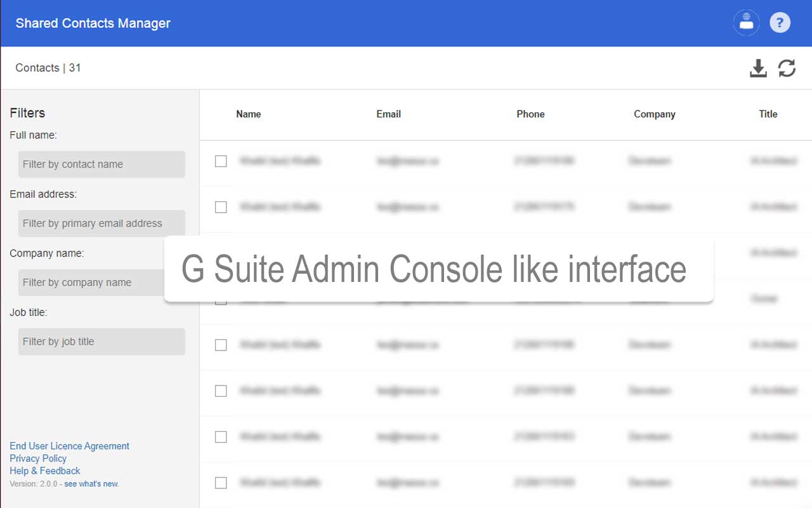Open the End User Licence Agreement link

pos(70,446)
